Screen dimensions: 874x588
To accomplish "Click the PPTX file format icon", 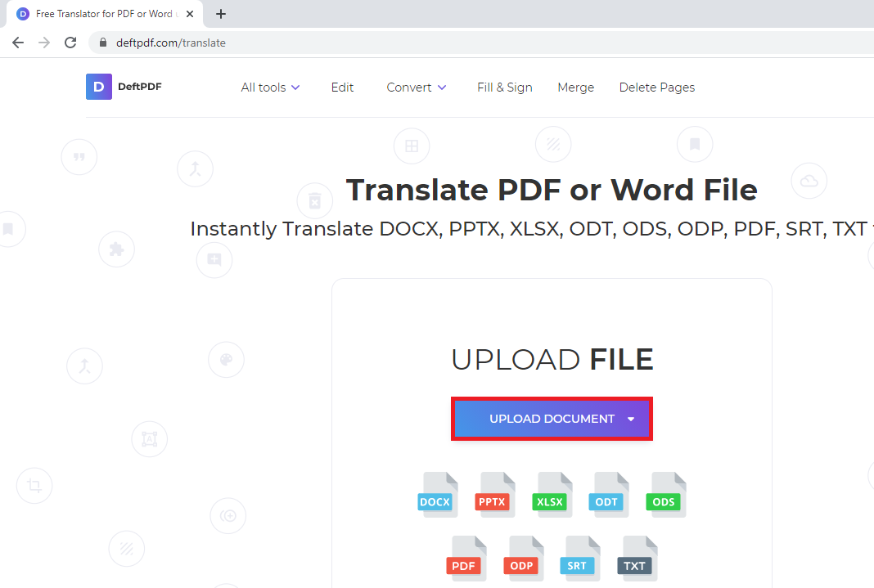I will pos(493,495).
